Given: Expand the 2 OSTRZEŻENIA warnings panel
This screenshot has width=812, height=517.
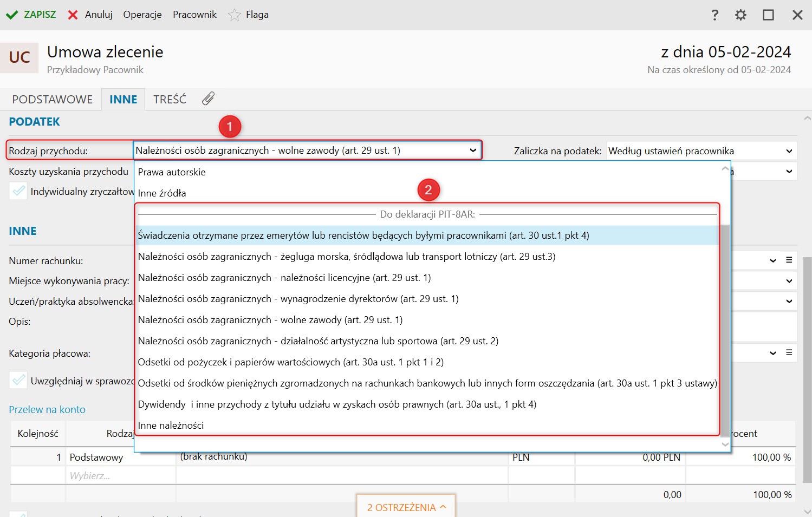Looking at the screenshot, I should [406, 507].
